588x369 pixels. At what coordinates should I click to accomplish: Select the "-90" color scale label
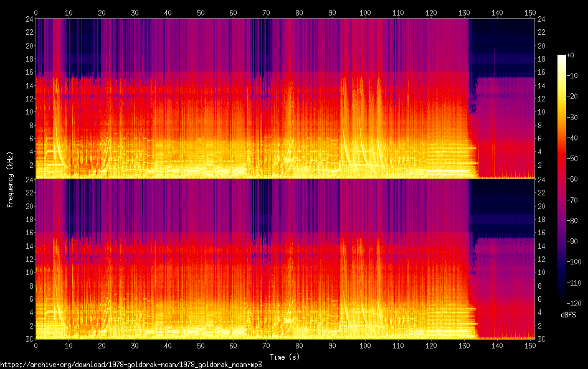(x=572, y=241)
